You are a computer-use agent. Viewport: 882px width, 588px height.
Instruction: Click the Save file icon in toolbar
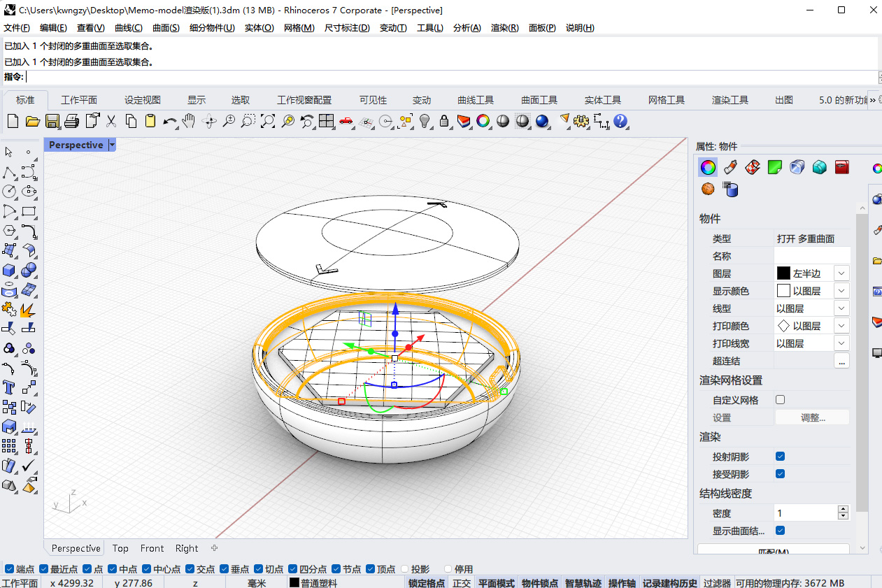52,122
